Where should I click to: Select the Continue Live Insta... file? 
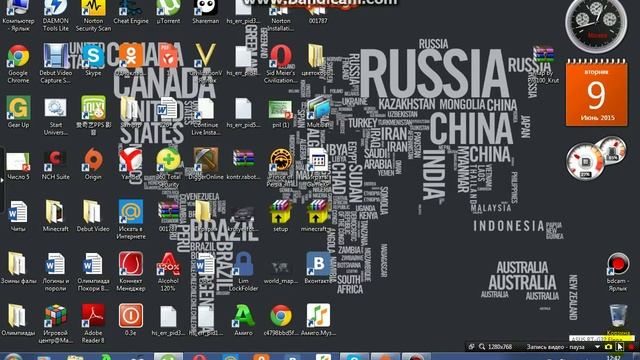[x=205, y=116]
